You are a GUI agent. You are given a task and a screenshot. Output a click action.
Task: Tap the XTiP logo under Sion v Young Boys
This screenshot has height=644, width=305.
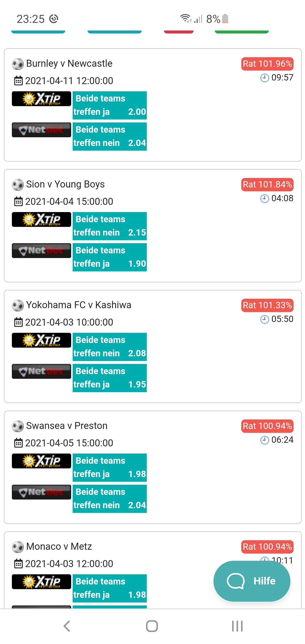(x=42, y=219)
